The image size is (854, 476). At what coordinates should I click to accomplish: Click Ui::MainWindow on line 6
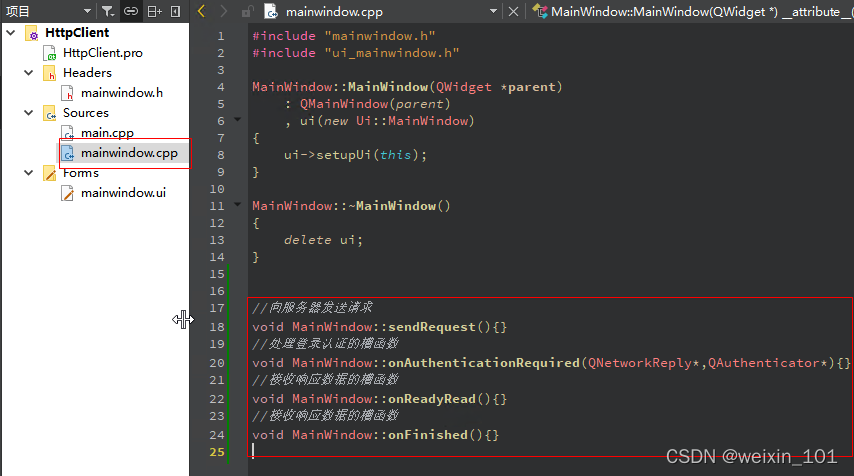(412, 121)
